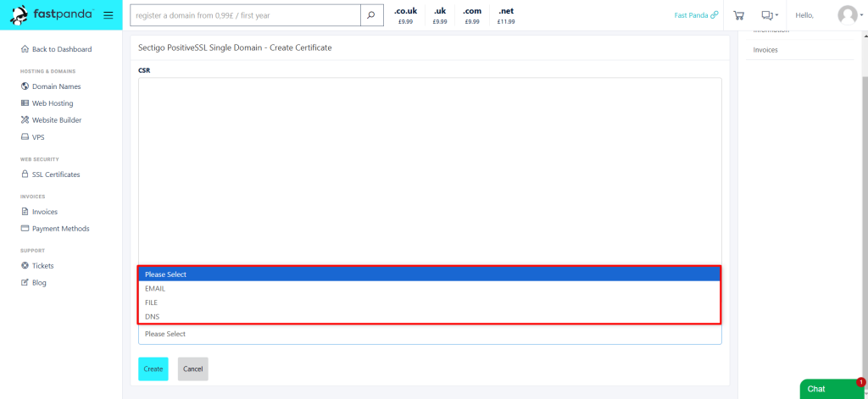Screen dimensions: 868x399
Task: Choose FILE validation option
Action: [430, 302]
